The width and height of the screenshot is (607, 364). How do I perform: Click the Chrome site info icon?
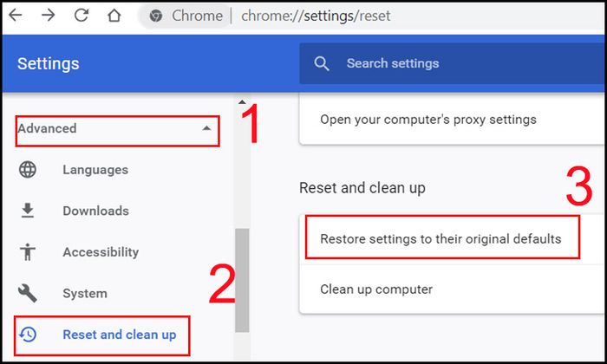(155, 16)
